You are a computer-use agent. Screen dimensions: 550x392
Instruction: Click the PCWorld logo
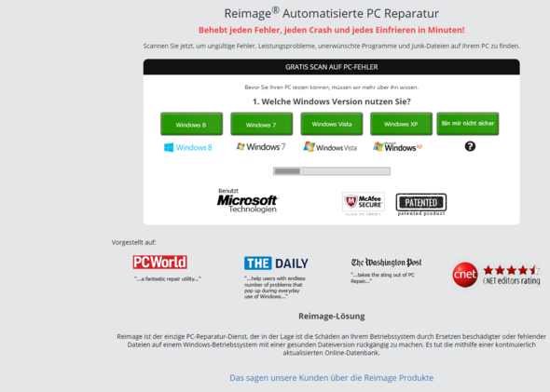160,262
